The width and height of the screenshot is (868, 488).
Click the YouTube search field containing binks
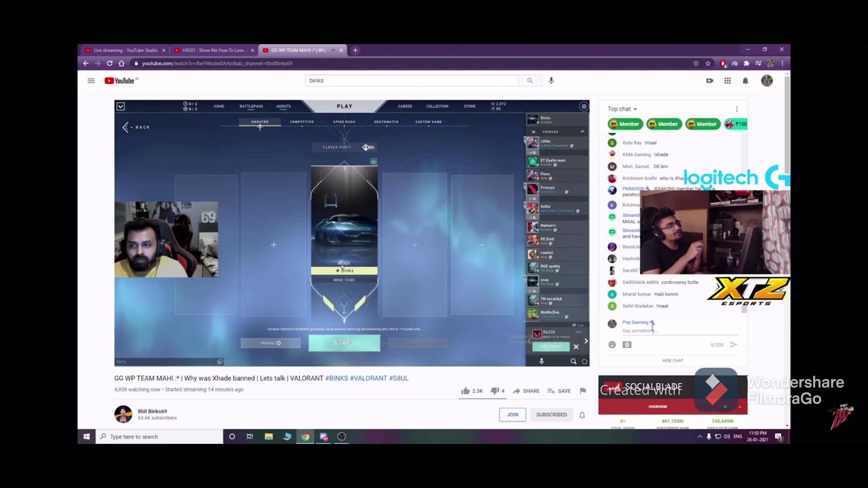tap(412, 81)
